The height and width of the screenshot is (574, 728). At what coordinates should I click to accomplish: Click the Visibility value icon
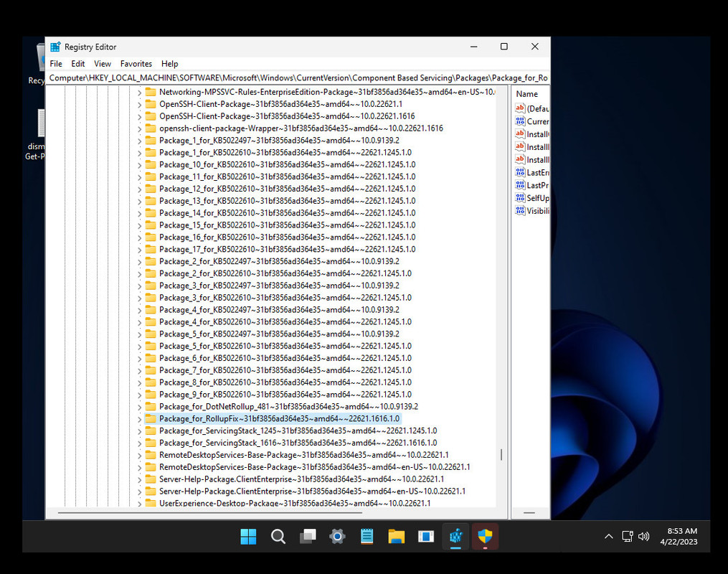click(x=520, y=210)
